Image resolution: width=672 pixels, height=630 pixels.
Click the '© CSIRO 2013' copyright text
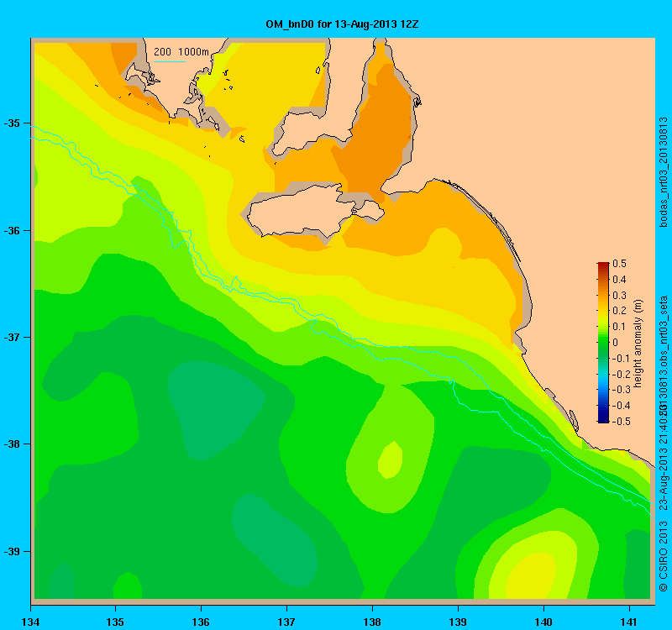(x=663, y=556)
